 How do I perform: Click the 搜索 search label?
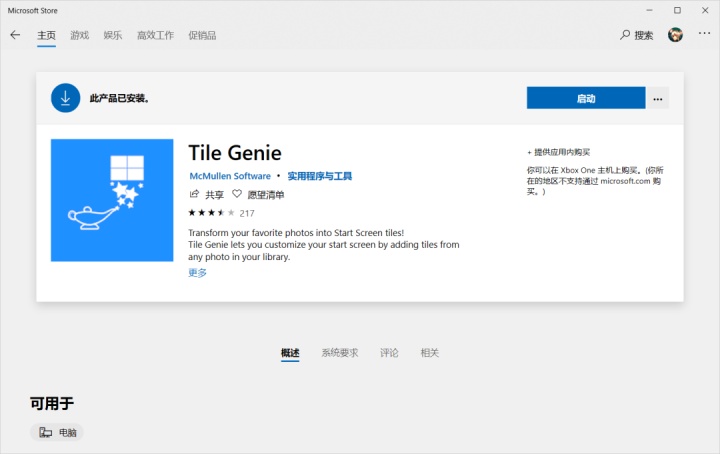click(x=644, y=35)
